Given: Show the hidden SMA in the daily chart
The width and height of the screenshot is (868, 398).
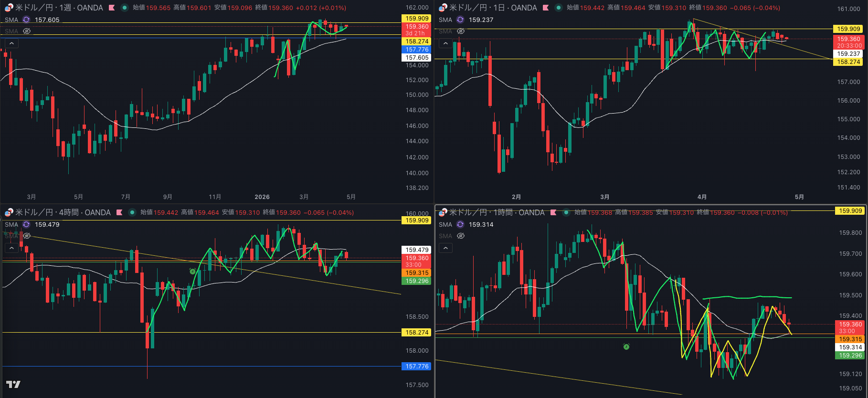Looking at the screenshot, I should click(x=461, y=31).
